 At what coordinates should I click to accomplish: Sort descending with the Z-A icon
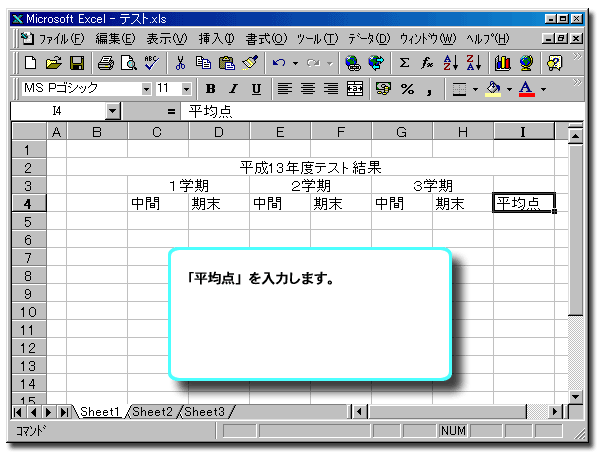(x=473, y=63)
